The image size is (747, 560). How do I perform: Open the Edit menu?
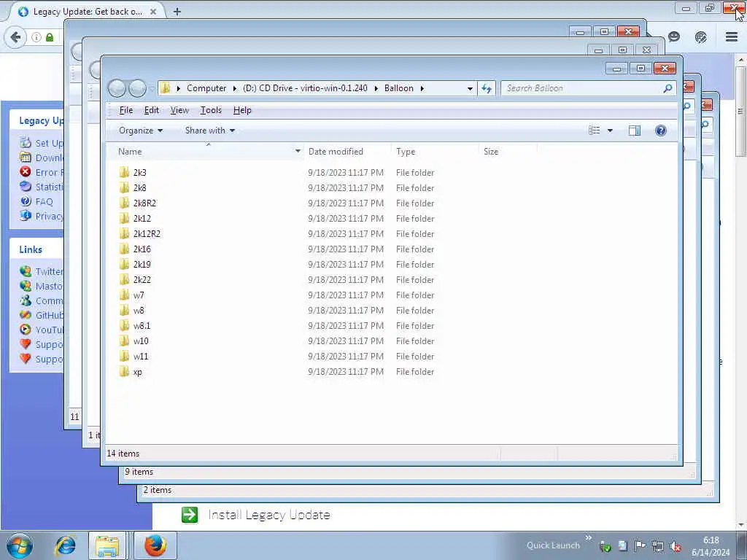(152, 110)
